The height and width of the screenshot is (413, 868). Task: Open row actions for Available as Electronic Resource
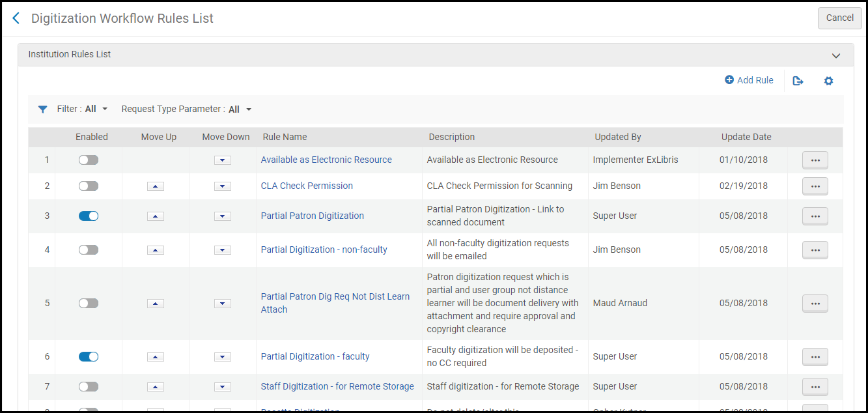815,160
